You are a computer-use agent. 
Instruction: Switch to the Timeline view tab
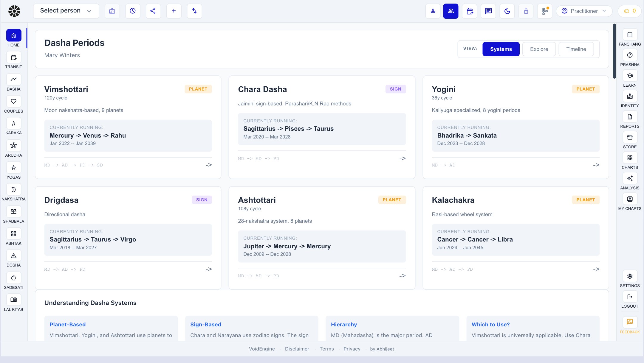[x=576, y=49]
